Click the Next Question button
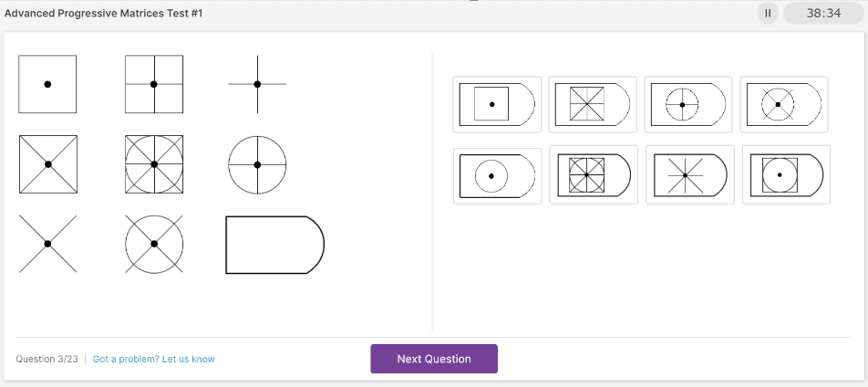This screenshot has height=387, width=868. click(x=434, y=359)
